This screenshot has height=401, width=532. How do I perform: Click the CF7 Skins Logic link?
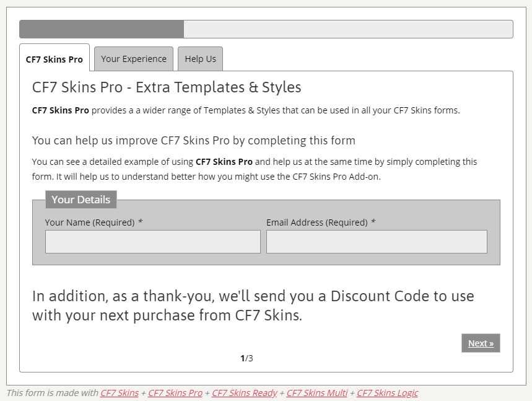[387, 393]
